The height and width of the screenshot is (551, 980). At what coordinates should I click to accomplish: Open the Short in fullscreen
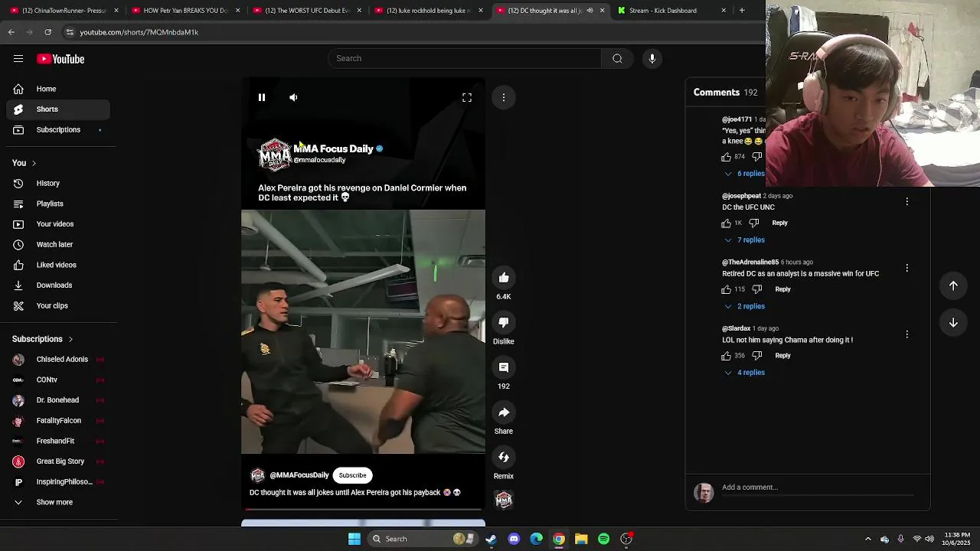click(467, 98)
